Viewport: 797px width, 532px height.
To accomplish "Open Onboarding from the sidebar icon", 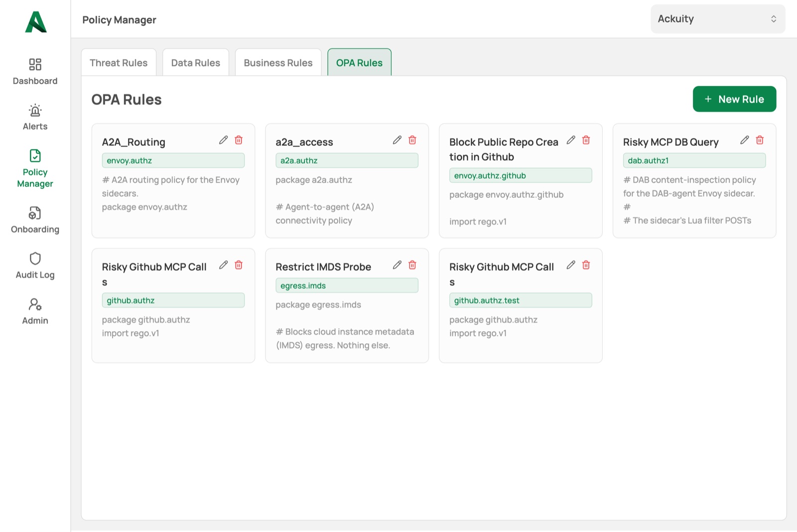I will pyautogui.click(x=35, y=213).
